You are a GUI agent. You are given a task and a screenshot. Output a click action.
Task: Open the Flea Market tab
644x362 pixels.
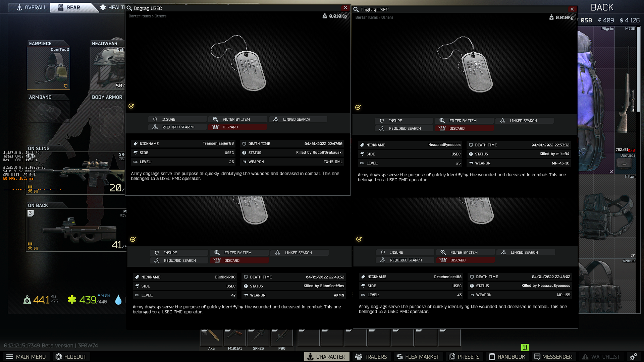pos(418,357)
